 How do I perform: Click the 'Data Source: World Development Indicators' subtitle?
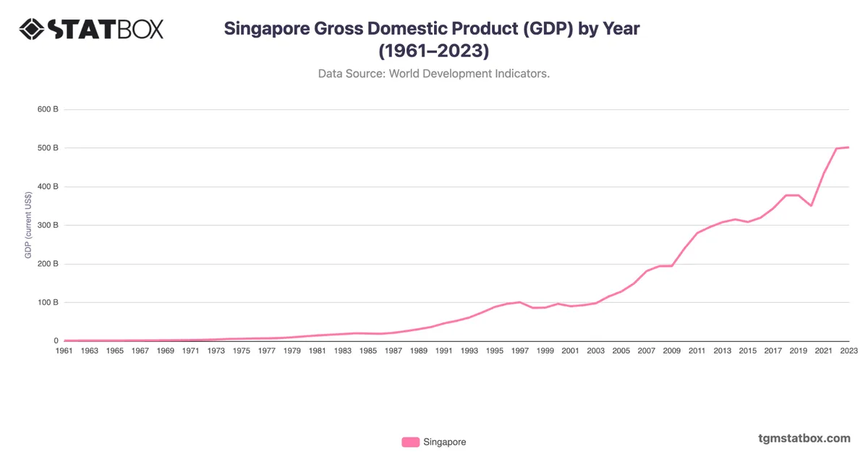434,74
